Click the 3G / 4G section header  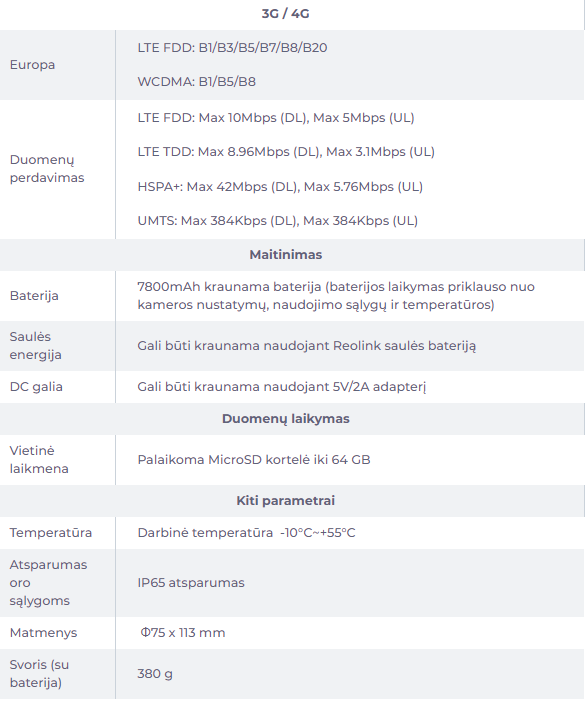click(286, 14)
